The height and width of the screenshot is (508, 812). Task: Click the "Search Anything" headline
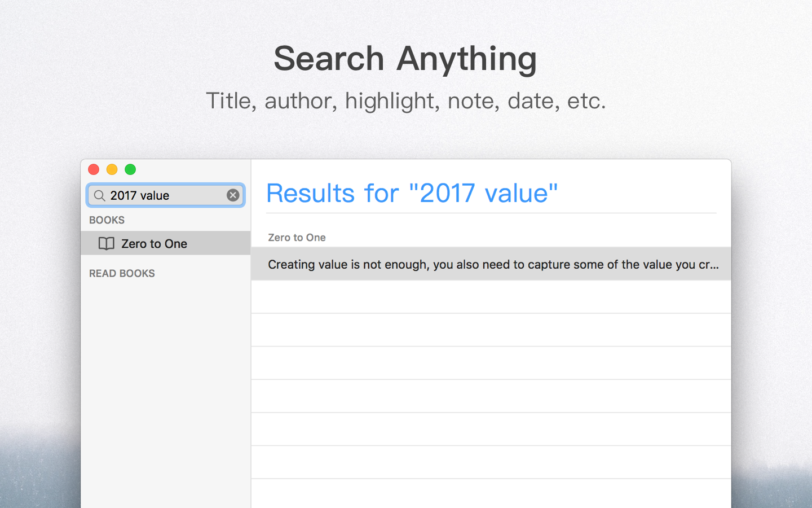[405, 59]
